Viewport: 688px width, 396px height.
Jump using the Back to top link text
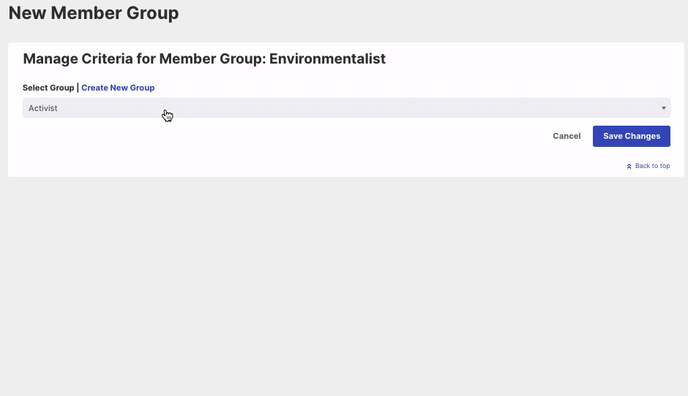point(652,166)
